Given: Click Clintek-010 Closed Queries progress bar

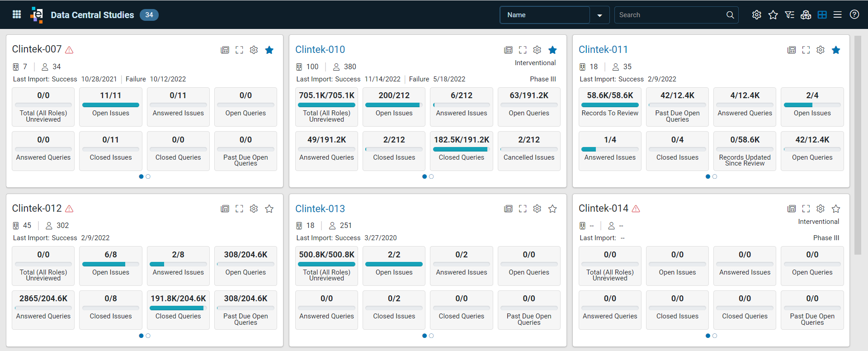Looking at the screenshot, I should (461, 149).
